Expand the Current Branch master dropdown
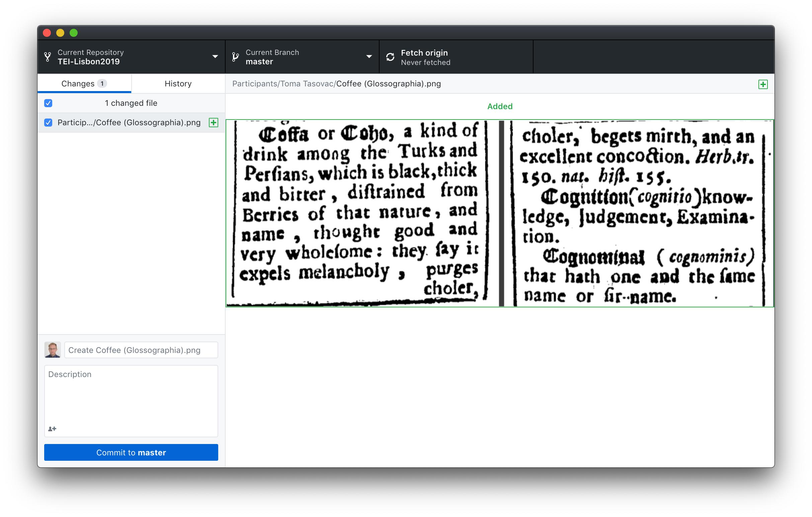The width and height of the screenshot is (812, 517). coord(301,58)
